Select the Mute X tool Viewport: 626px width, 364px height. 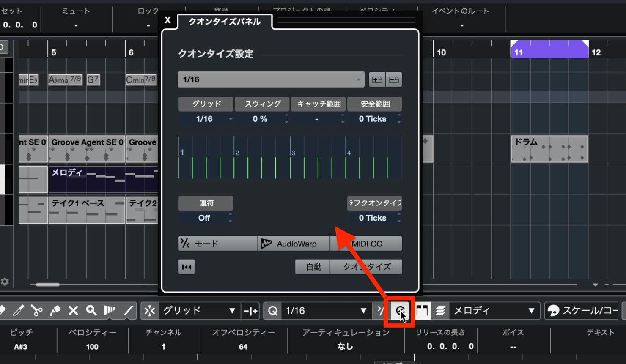73,311
